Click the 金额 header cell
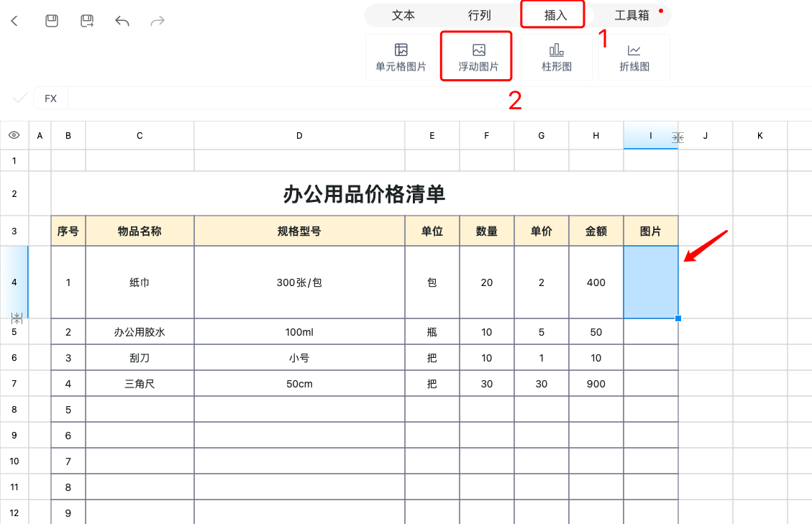This screenshot has height=524, width=812. [x=596, y=231]
